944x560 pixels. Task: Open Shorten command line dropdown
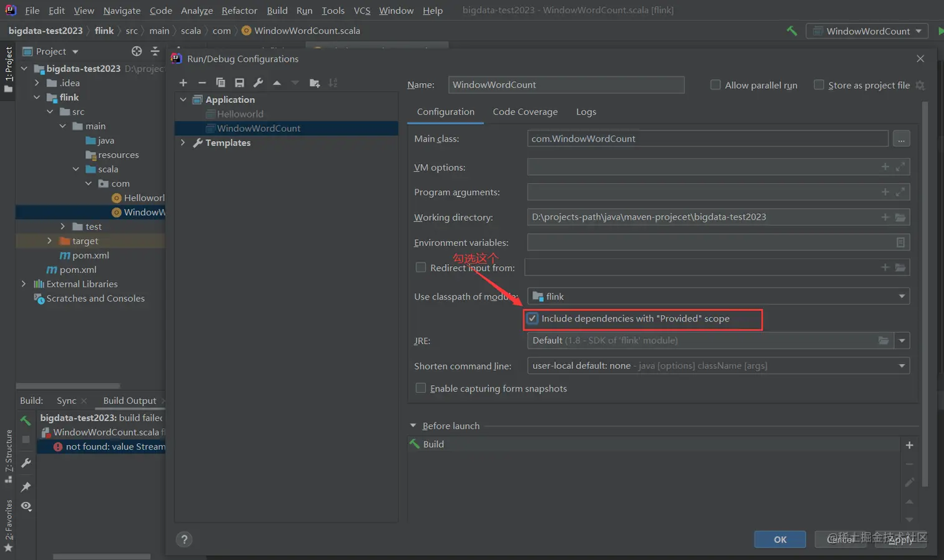coord(718,365)
